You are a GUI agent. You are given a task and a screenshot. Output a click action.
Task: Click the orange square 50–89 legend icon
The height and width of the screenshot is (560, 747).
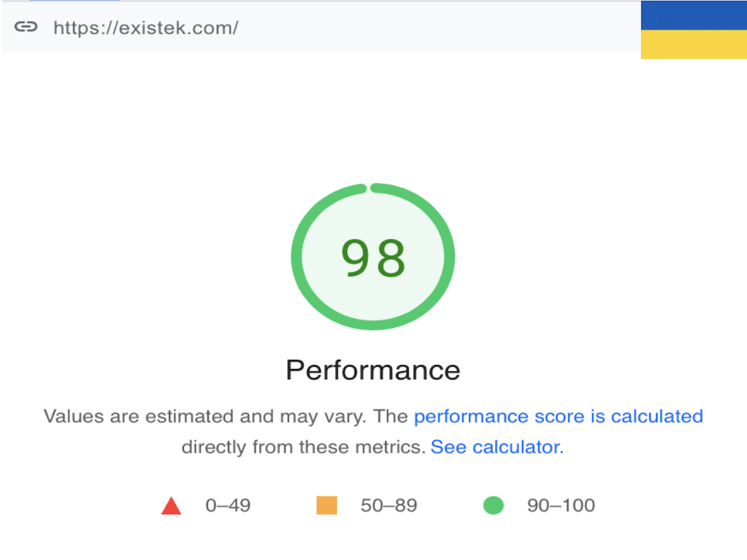point(327,505)
